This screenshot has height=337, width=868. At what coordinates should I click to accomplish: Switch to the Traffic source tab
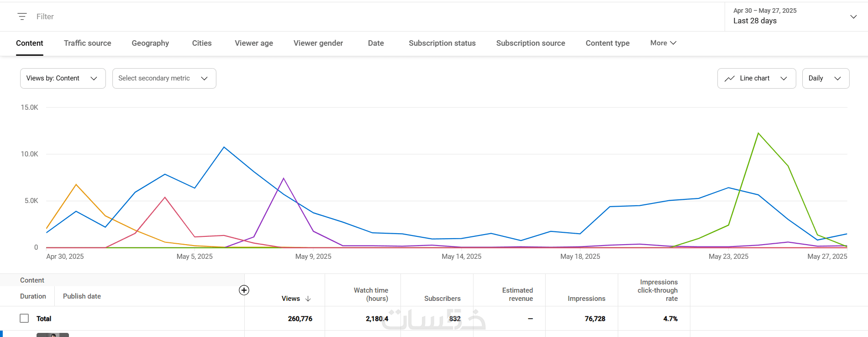[87, 43]
